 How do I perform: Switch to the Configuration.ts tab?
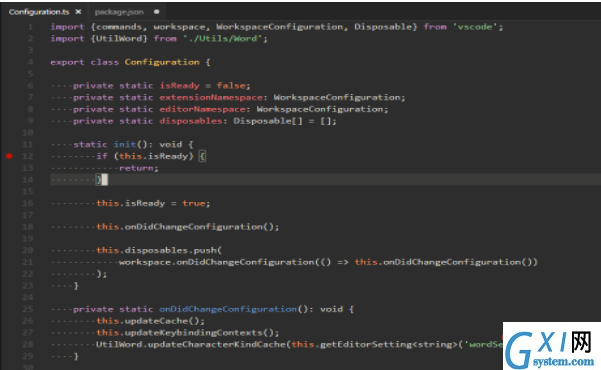coord(39,12)
